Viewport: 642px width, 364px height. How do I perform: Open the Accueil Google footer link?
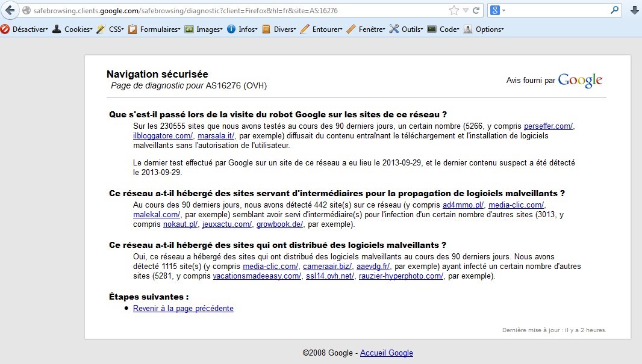[x=387, y=353]
